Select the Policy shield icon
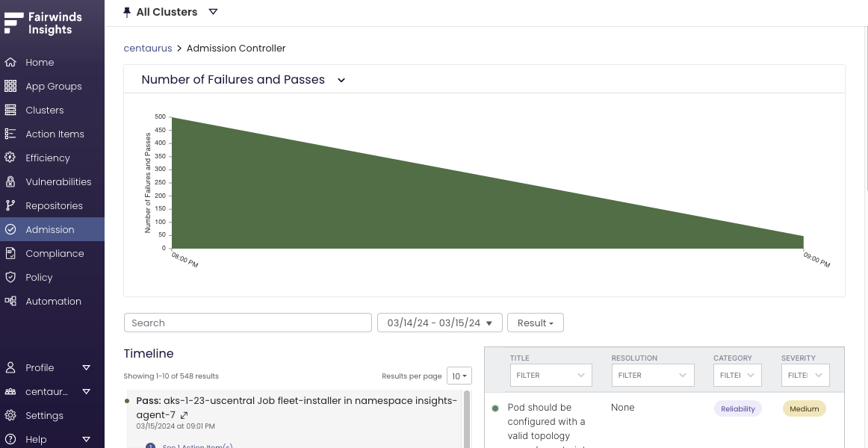This screenshot has width=868, height=448. (x=10, y=277)
